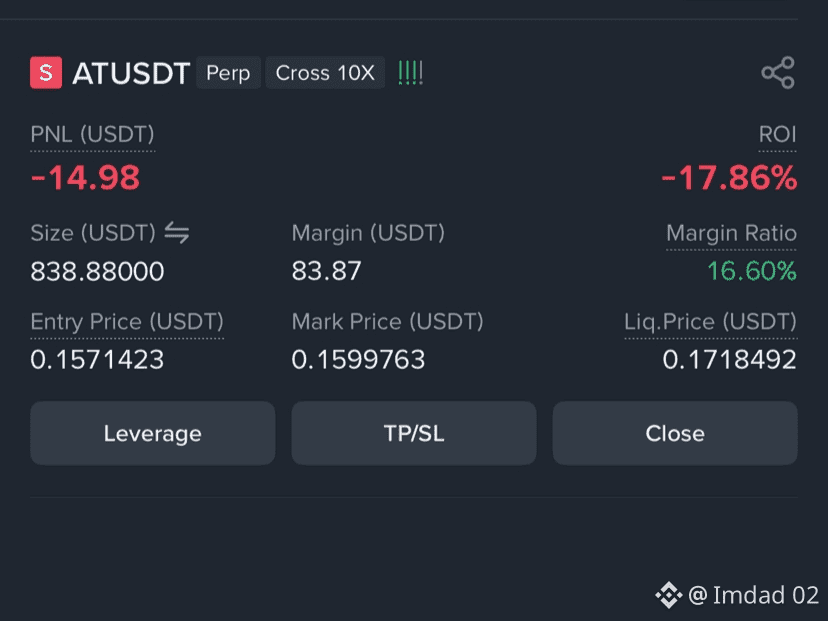Show Entry Price (USDT) explanation
This screenshot has width=828, height=621.
[127, 322]
